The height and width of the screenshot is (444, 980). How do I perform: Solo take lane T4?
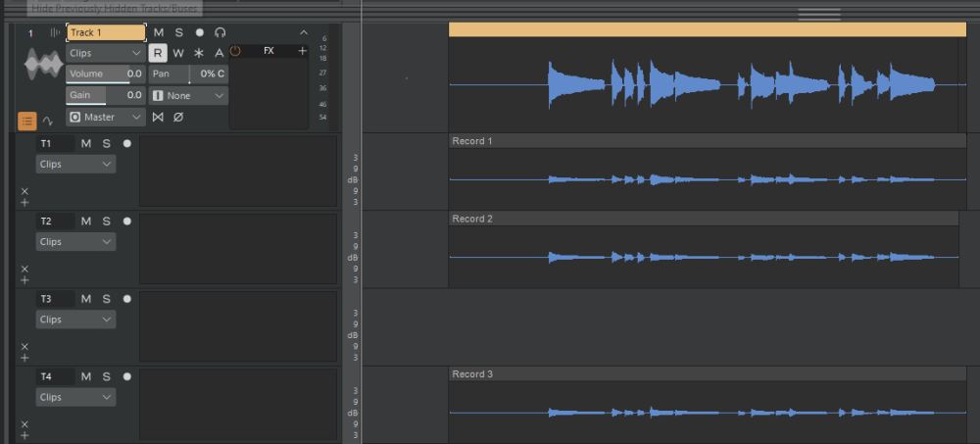click(x=106, y=376)
